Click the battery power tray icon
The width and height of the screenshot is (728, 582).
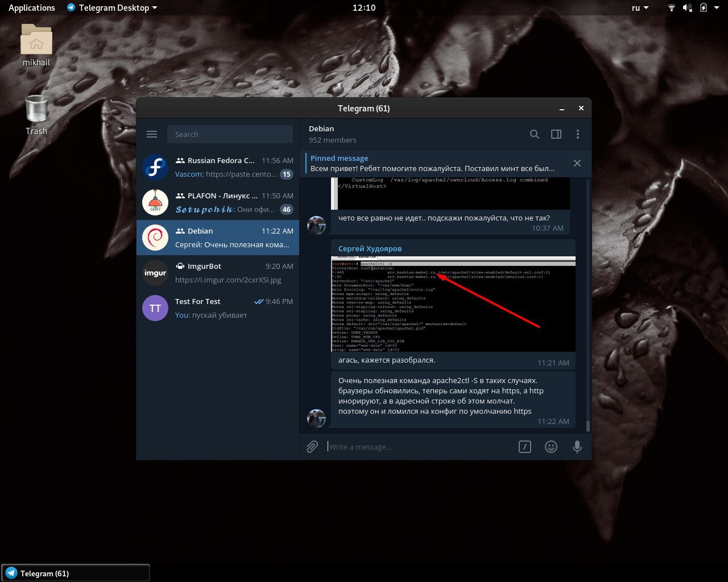(x=703, y=8)
